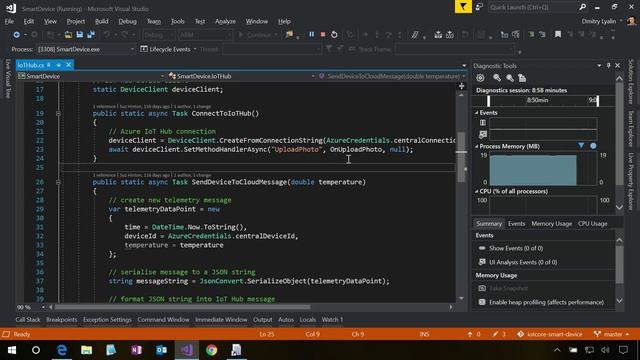Open the Output window tab
This screenshot has height=360, width=640.
262,320
